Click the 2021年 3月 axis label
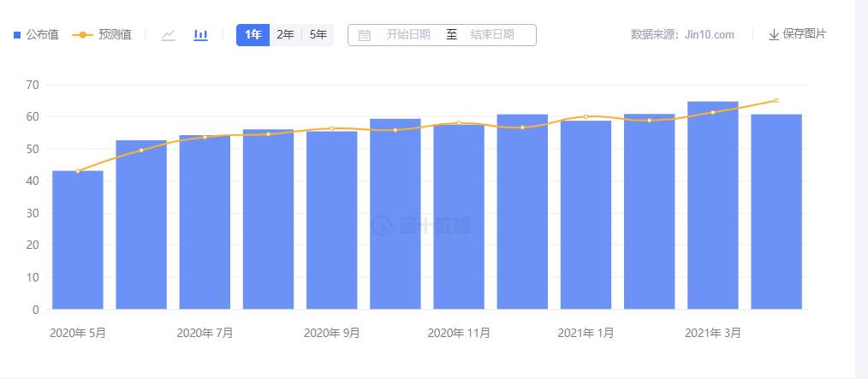This screenshot has width=868, height=379. (713, 333)
